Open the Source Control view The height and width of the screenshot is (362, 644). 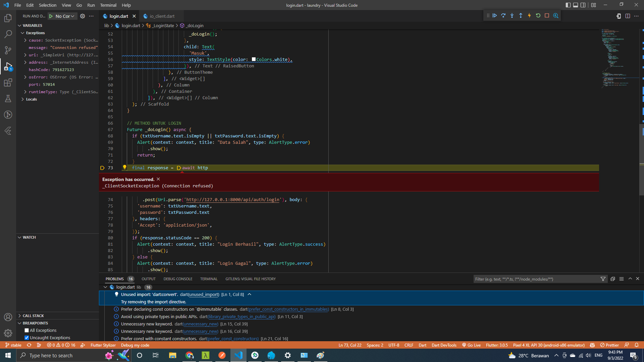[8, 50]
